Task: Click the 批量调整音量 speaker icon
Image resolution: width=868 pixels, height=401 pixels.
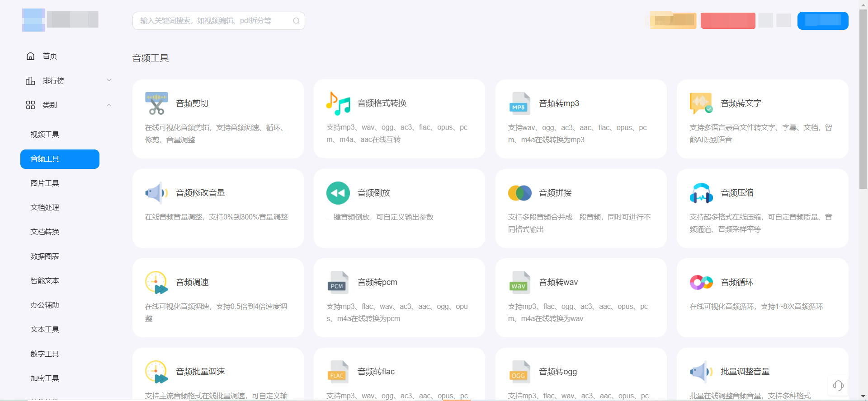Action: [x=701, y=372]
